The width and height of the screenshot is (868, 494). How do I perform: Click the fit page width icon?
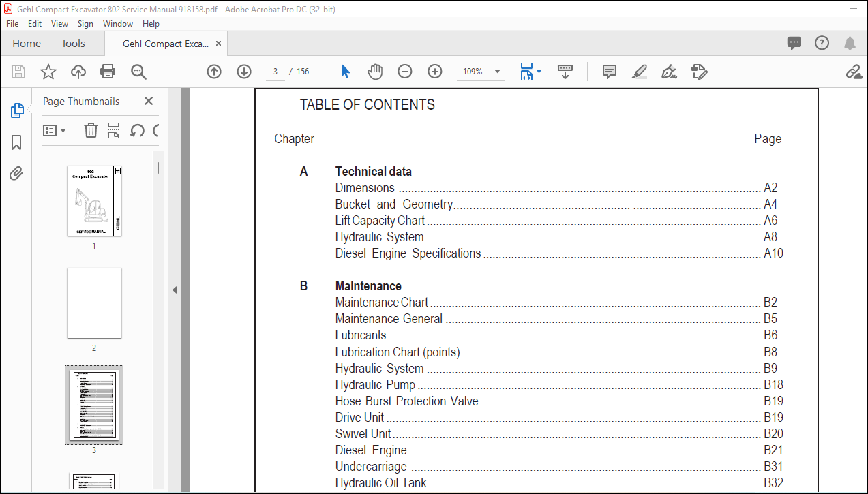(526, 72)
